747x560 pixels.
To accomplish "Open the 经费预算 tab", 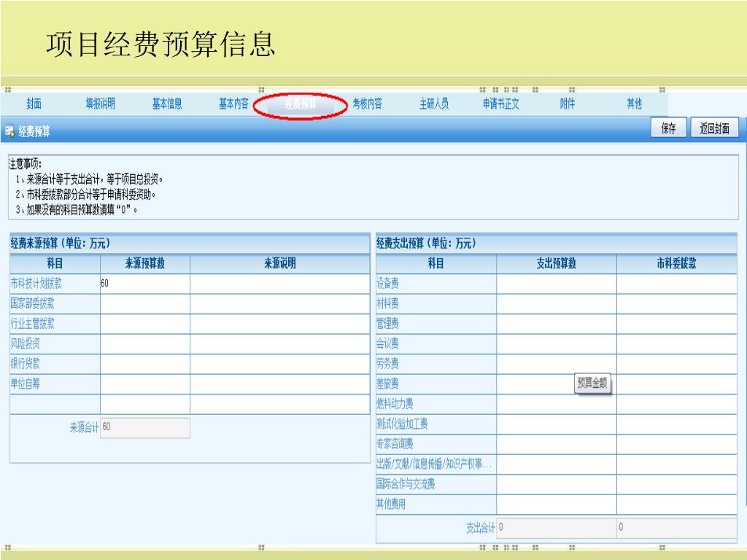I will pyautogui.click(x=300, y=104).
